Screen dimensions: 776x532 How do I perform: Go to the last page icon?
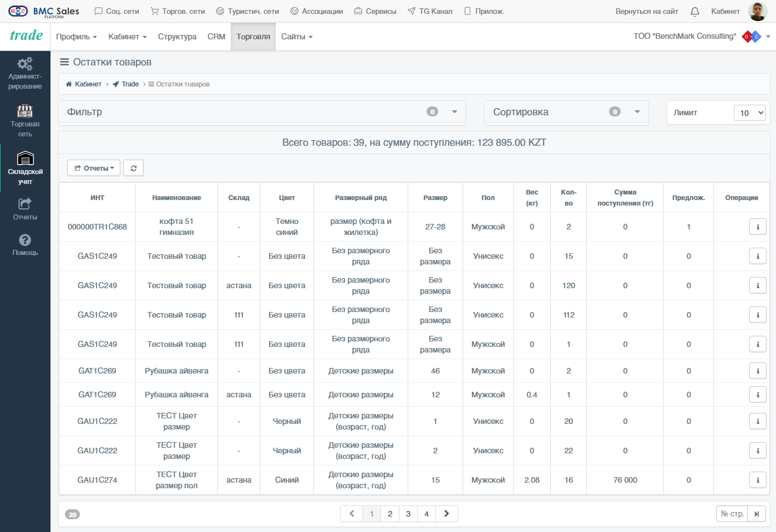(x=757, y=514)
